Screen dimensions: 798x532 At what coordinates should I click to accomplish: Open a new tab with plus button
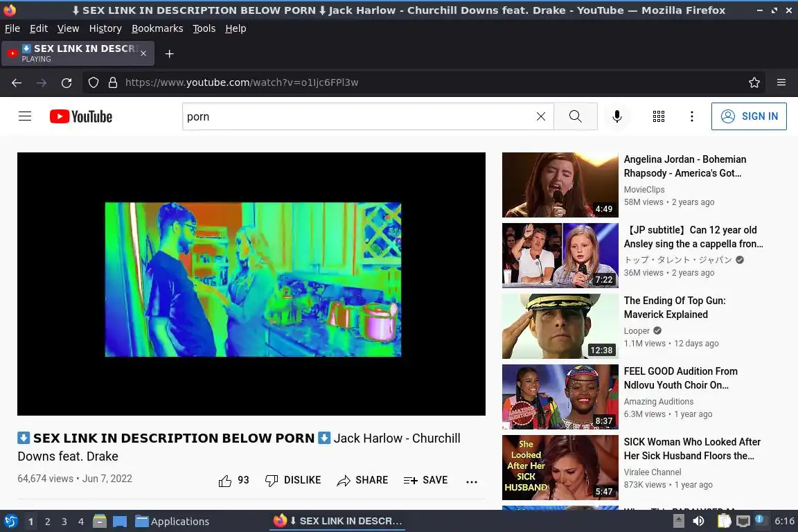click(170, 53)
